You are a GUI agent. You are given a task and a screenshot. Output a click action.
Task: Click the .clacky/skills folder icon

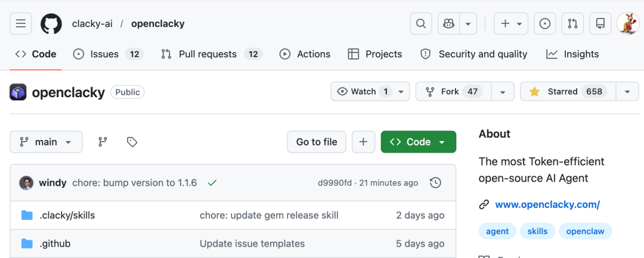(27, 215)
